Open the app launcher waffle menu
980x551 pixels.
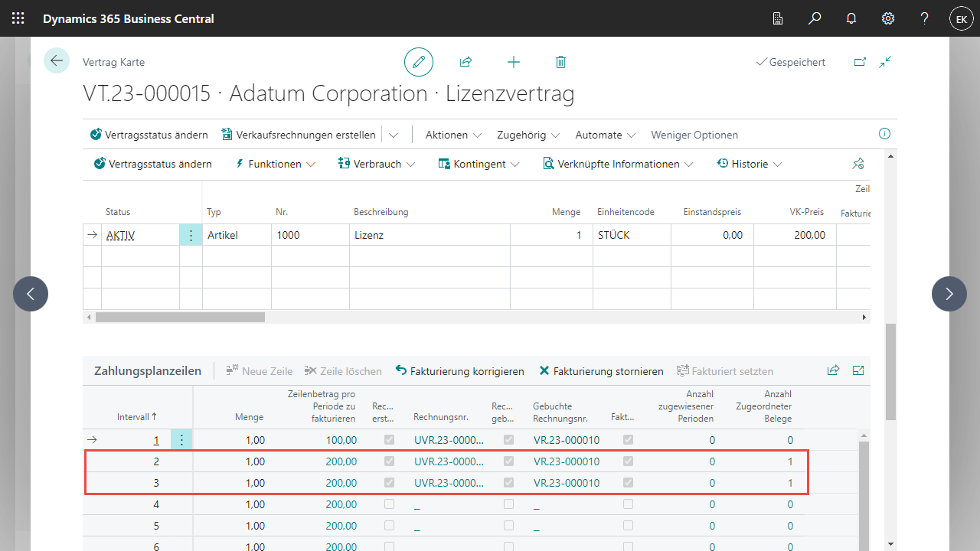click(x=18, y=18)
